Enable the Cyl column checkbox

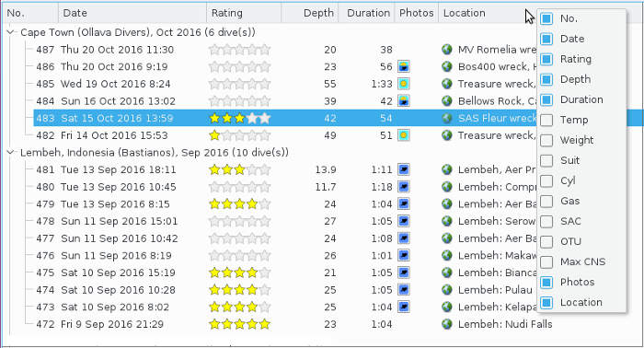[x=546, y=180]
